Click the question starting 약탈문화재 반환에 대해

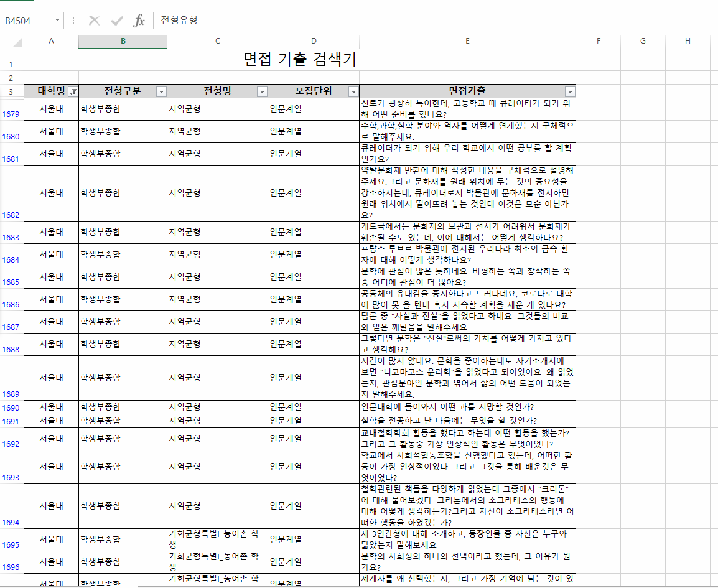467,194
